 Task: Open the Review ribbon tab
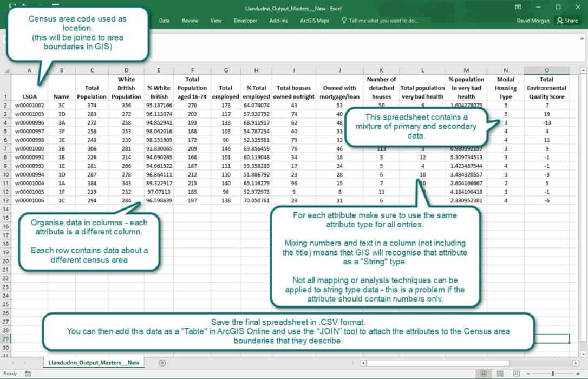190,21
